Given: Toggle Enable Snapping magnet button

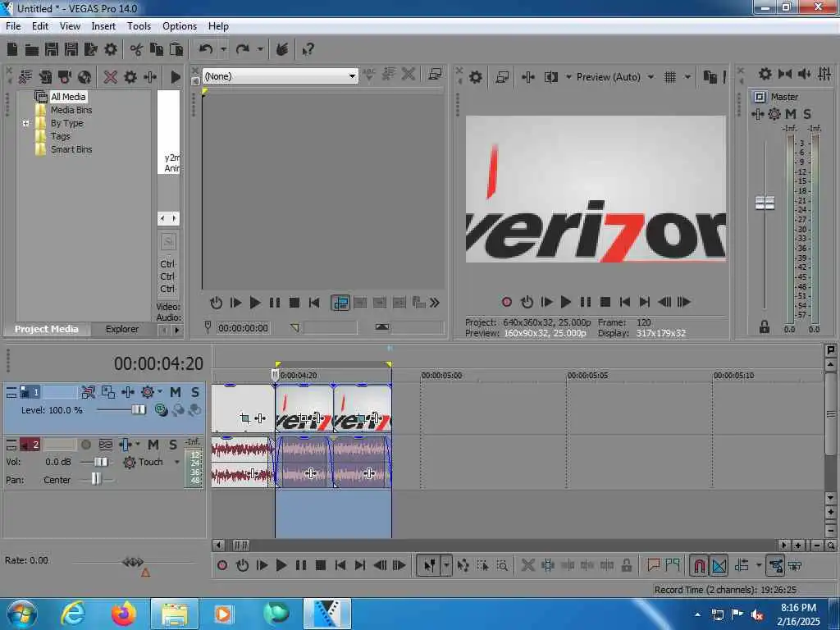Looking at the screenshot, I should [699, 566].
